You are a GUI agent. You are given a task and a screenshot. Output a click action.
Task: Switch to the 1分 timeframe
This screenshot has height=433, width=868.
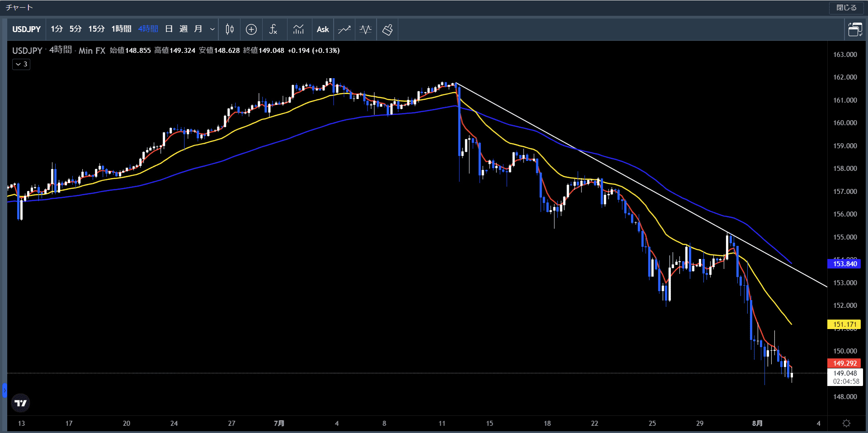[x=57, y=29]
